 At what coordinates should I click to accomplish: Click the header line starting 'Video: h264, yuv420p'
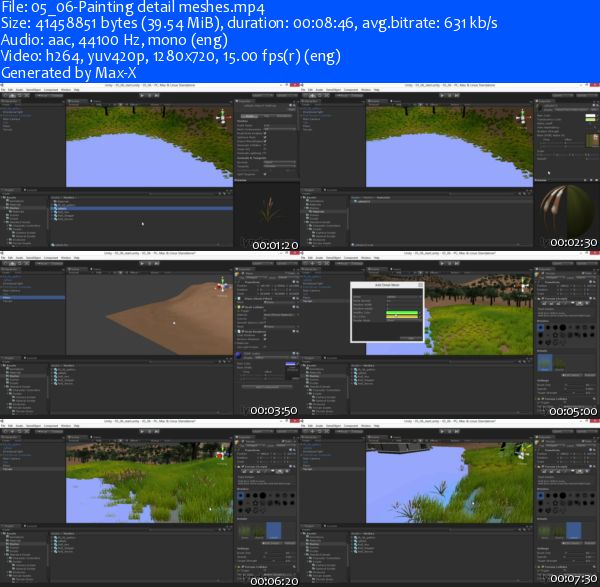pyautogui.click(x=171, y=56)
